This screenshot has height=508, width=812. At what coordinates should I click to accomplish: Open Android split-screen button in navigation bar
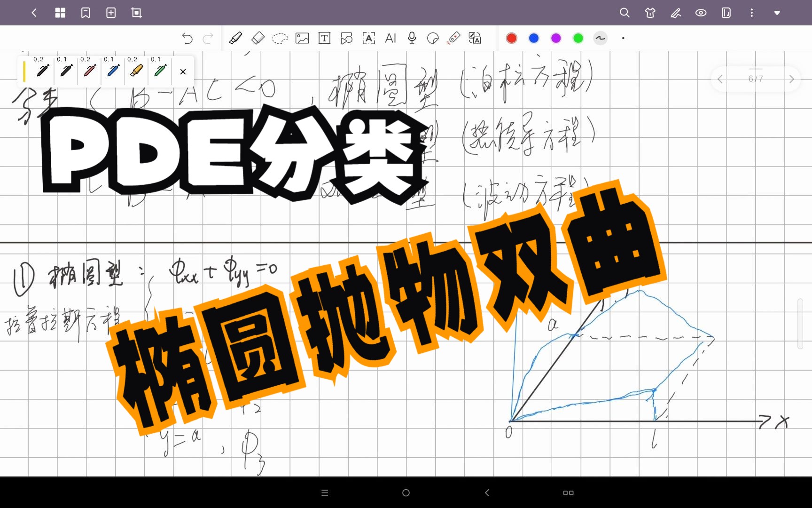(568, 492)
